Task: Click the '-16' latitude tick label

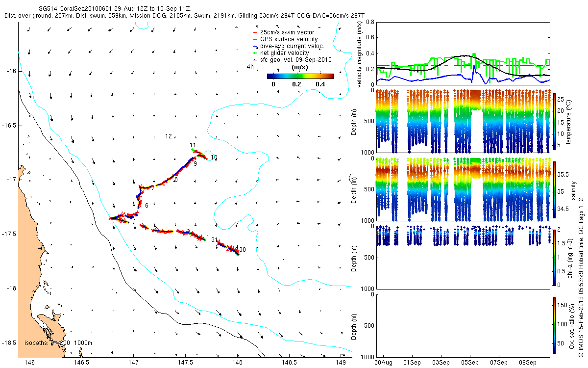Action: (11, 71)
